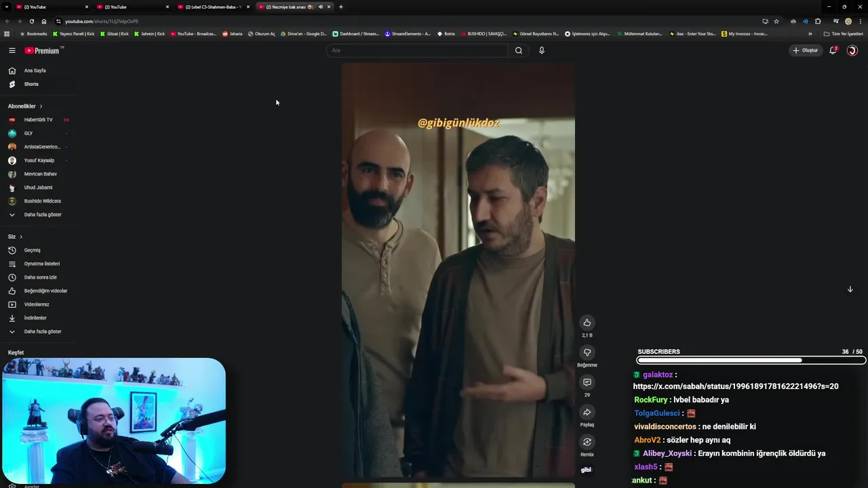868x488 pixels.
Task: Click the Shorts video player
Action: pos(458,271)
